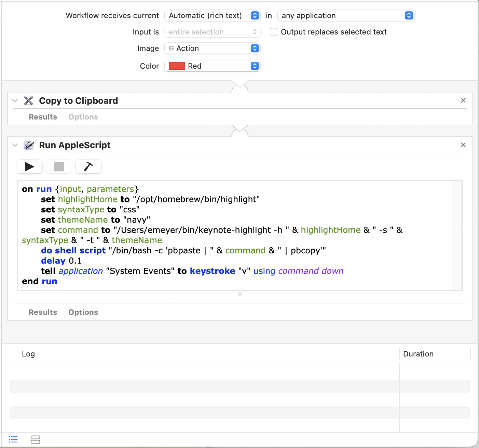
Task: Collapse the Copy to Clipboard action
Action: [x=15, y=100]
